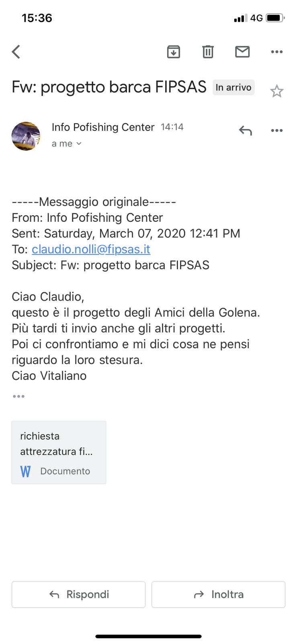Tap the Inoltra button
The image size is (297, 644).
click(x=218, y=594)
